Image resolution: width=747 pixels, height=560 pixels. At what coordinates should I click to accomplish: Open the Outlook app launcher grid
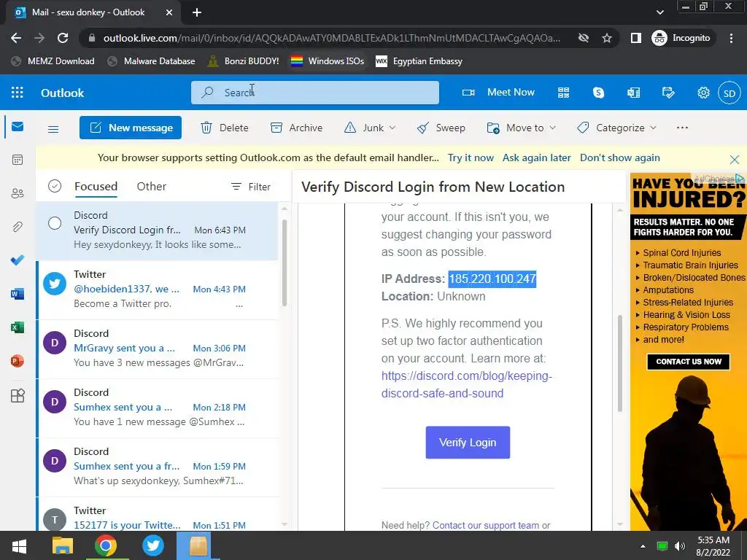tap(18, 93)
